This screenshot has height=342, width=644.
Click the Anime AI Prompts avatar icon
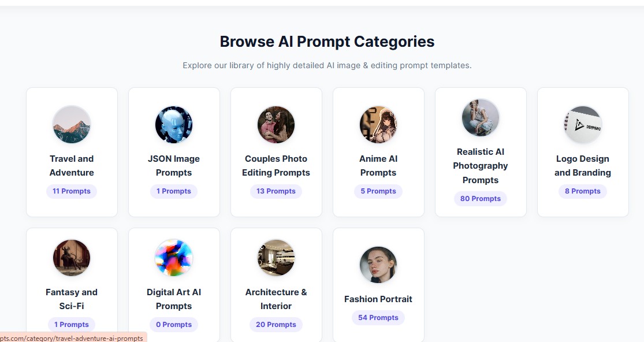pos(378,124)
